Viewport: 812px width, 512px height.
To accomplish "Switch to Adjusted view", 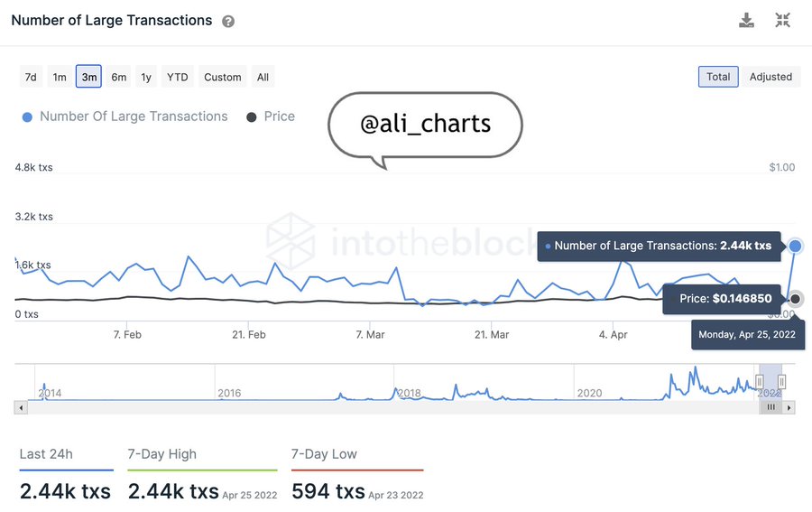I will point(770,77).
